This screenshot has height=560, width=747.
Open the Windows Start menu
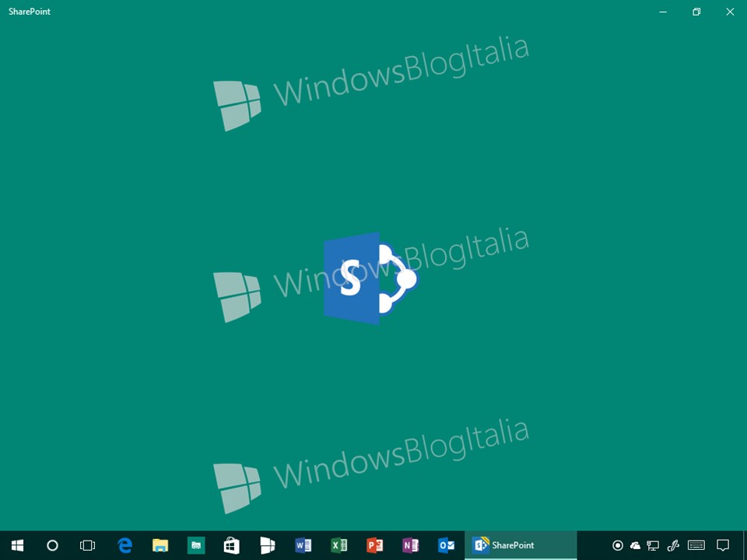point(18,545)
